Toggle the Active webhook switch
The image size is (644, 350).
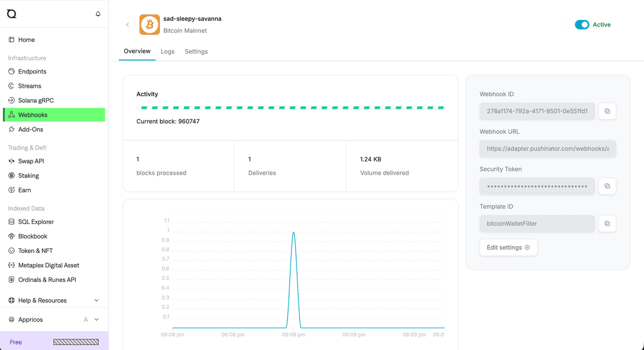click(582, 25)
